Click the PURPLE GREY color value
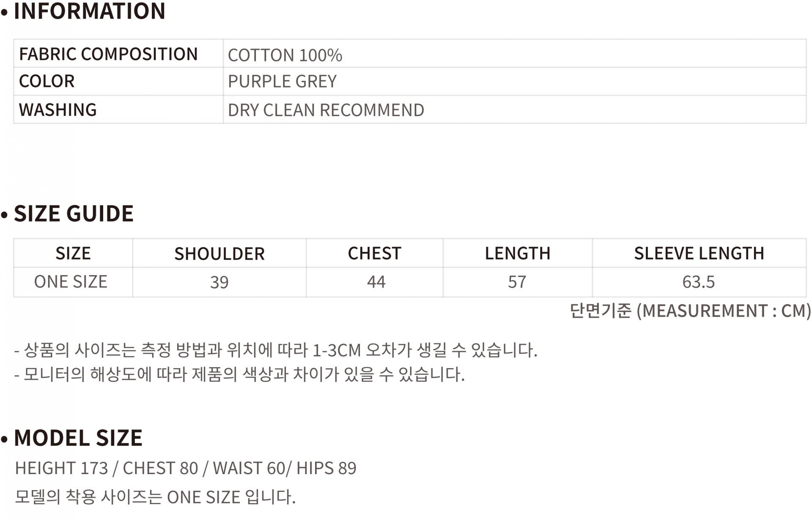This screenshot has width=812, height=521. click(x=282, y=81)
